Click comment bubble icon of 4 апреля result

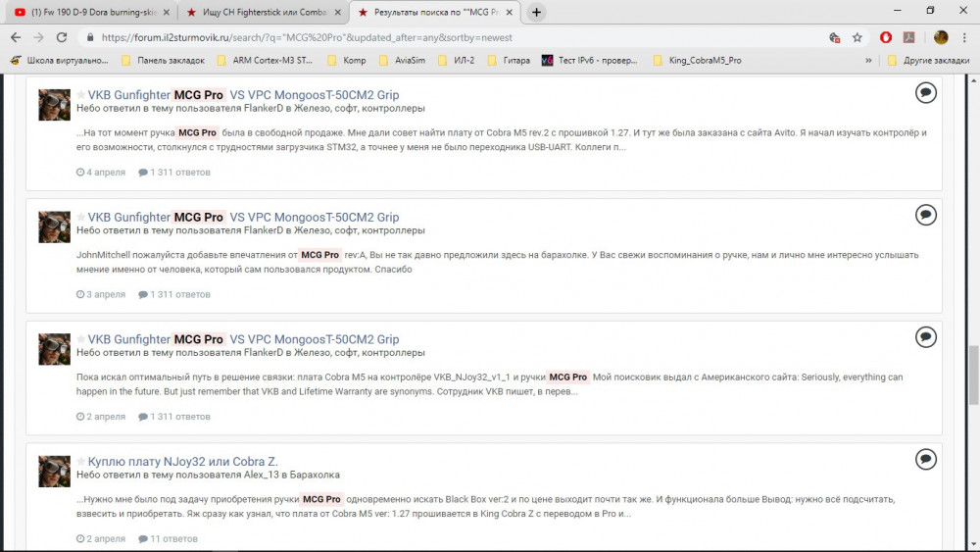tap(926, 93)
